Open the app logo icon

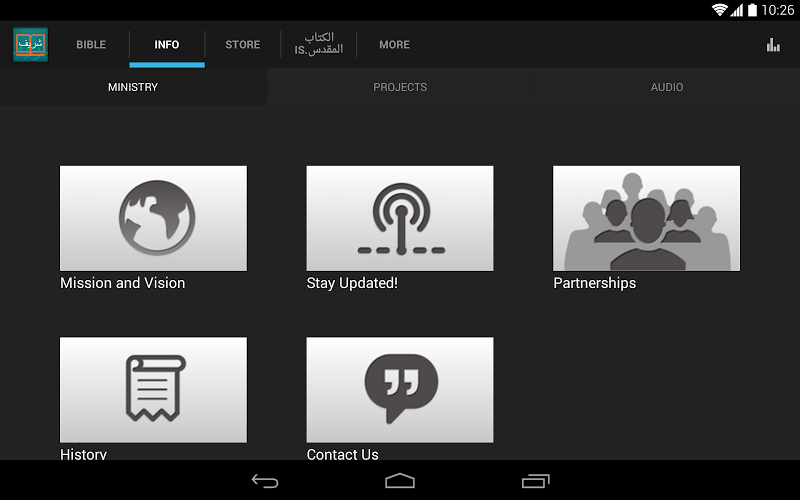[31, 44]
